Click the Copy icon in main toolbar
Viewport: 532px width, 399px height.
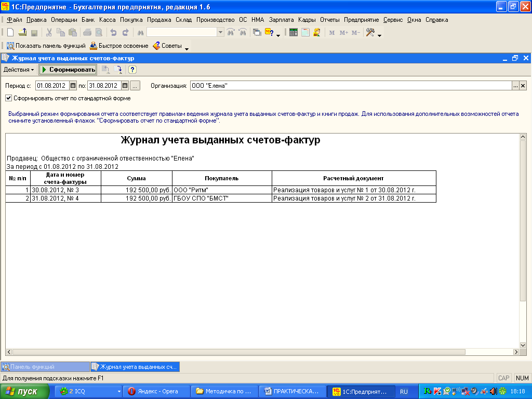61,33
